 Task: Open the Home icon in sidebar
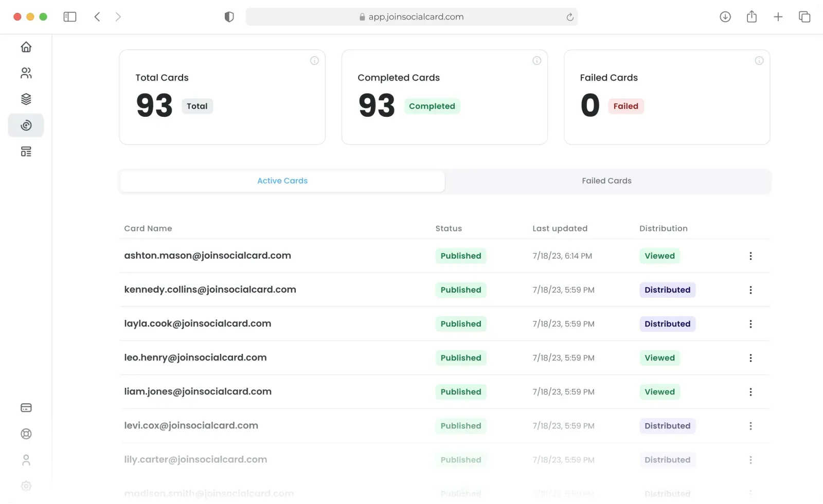pyautogui.click(x=26, y=47)
